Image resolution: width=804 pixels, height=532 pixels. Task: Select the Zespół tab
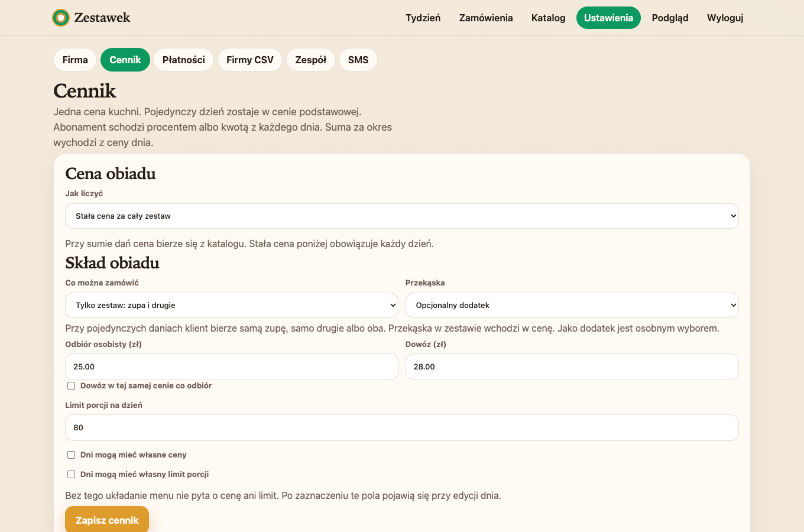311,60
